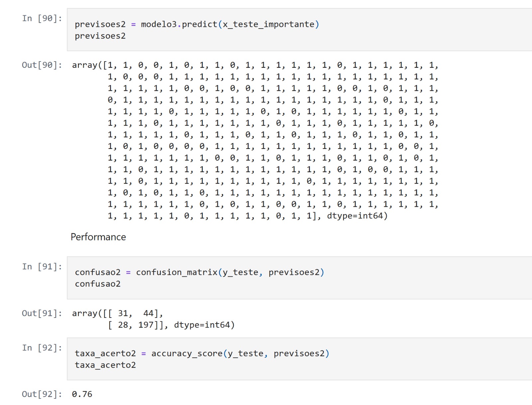This screenshot has width=532, height=405.
Task: Click the In [92] prompt label
Action: coord(42,348)
